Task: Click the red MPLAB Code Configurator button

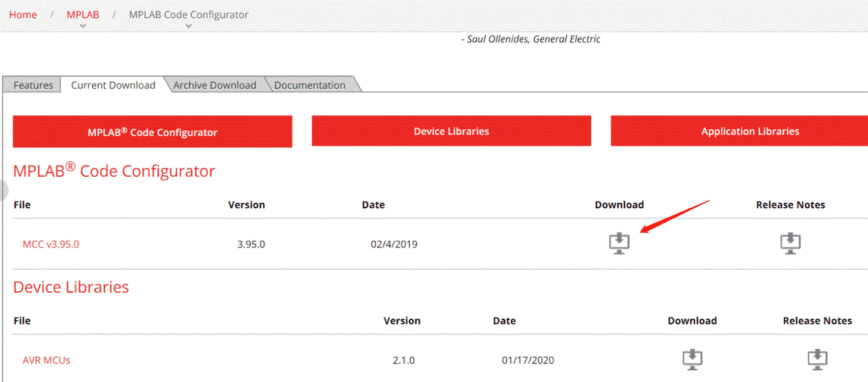Action: [153, 132]
